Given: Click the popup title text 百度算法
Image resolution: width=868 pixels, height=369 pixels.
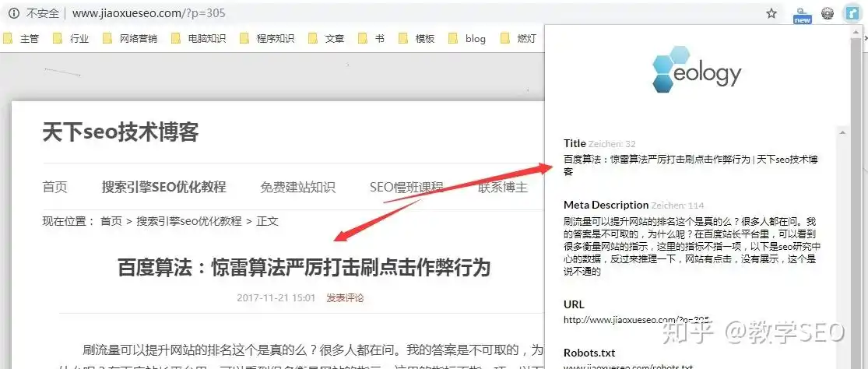Looking at the screenshot, I should tap(691, 165).
